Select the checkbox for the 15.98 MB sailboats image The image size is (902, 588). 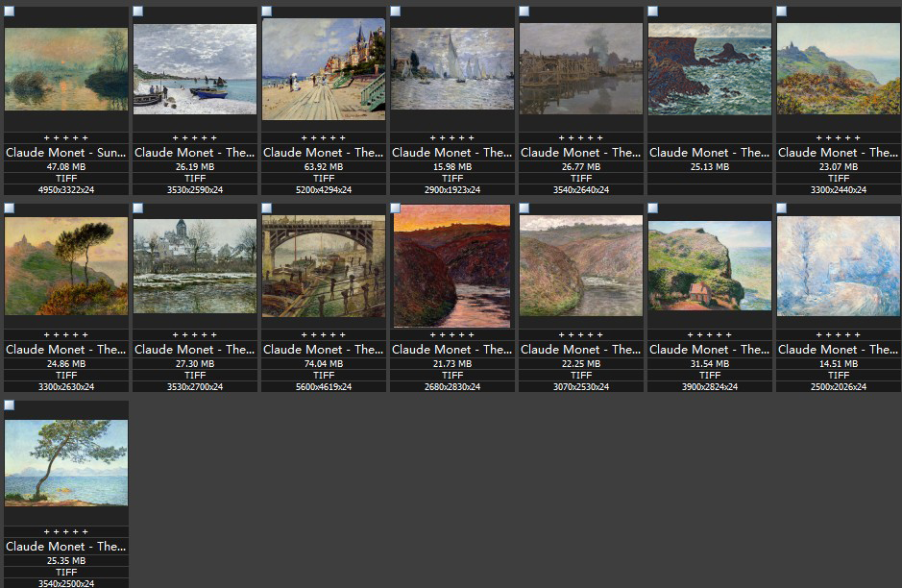click(396, 11)
